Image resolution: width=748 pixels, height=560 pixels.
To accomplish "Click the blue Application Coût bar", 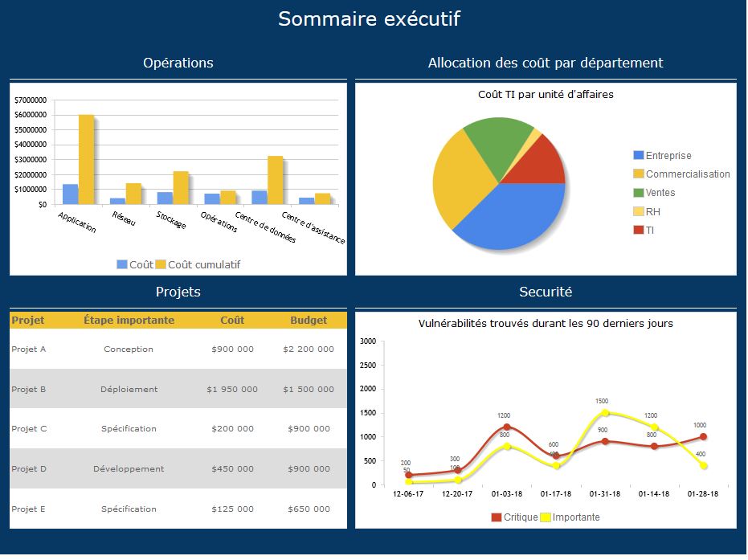I will 70,194.
